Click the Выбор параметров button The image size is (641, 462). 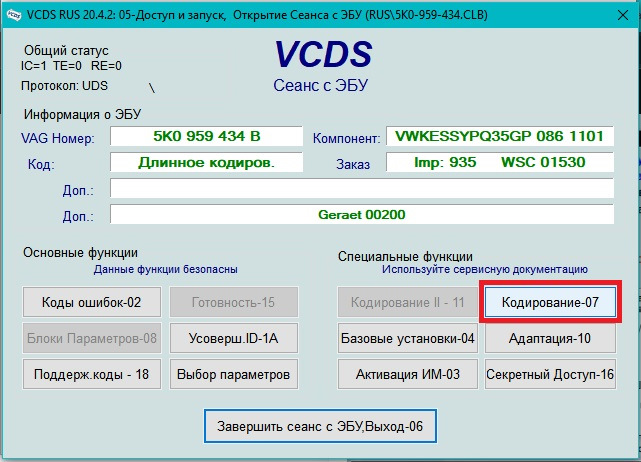pos(234,374)
